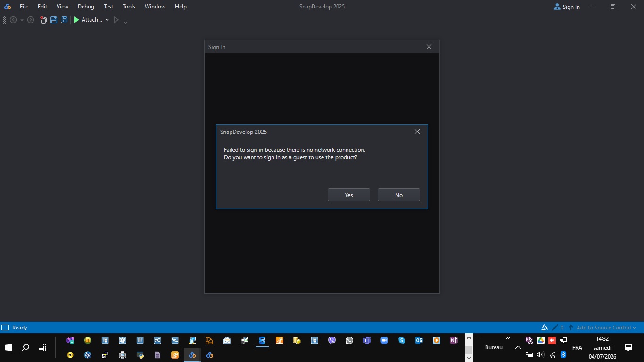The height and width of the screenshot is (362, 644).
Task: Click the green Attach run button
Action: [x=88, y=20]
